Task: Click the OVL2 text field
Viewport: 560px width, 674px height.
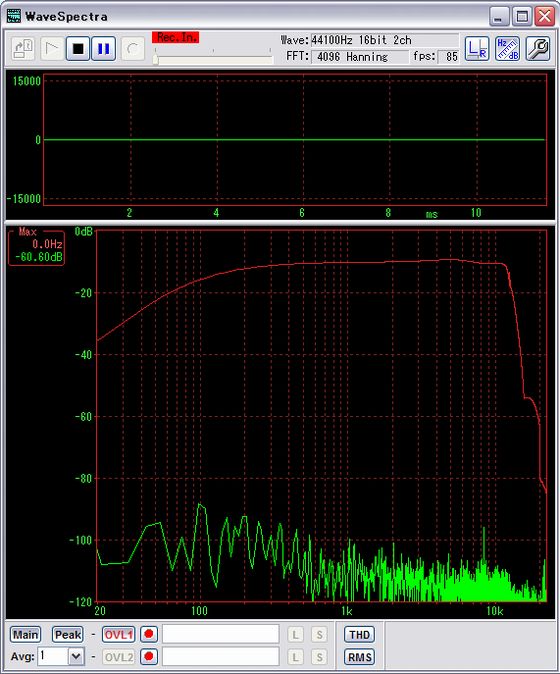Action: [x=221, y=656]
